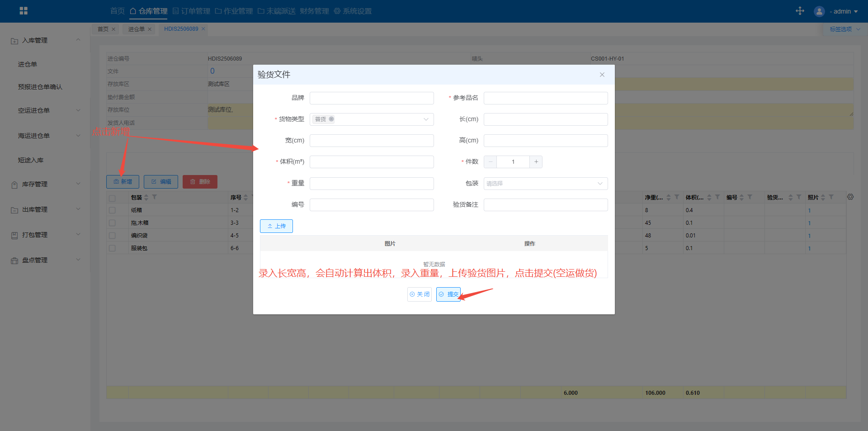Screen dimensions: 868x431
Task: Close the HDIS2506089 tab via its X icon
Action: 203,29
